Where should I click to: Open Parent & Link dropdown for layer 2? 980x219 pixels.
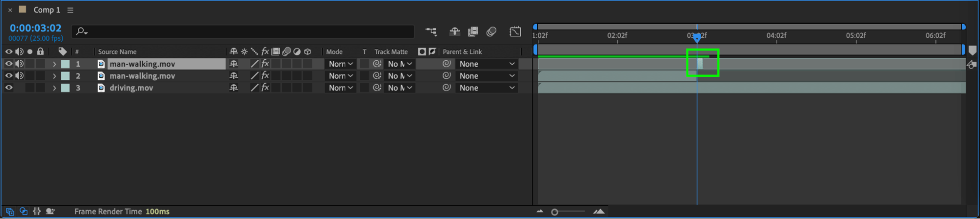pyautogui.click(x=487, y=76)
